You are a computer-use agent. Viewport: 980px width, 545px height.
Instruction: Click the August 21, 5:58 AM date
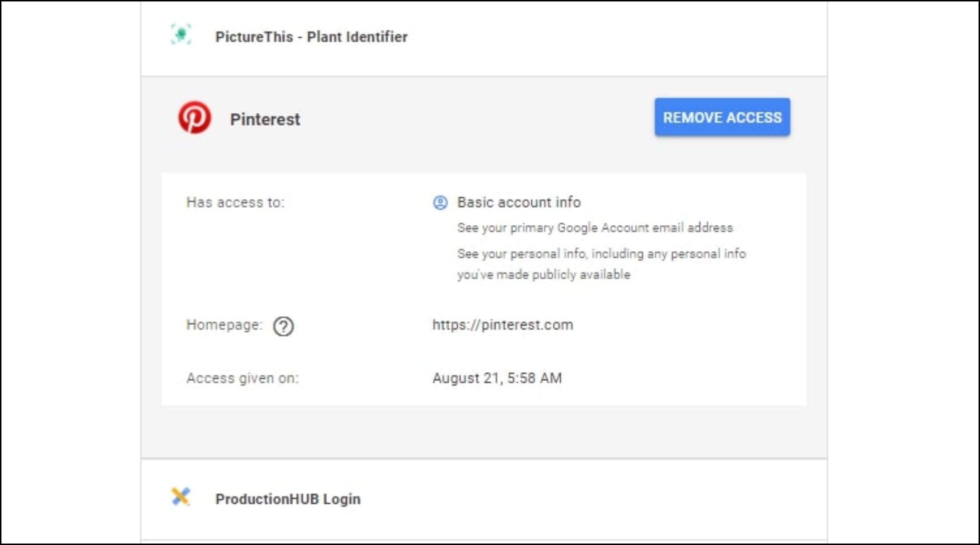pyautogui.click(x=497, y=378)
